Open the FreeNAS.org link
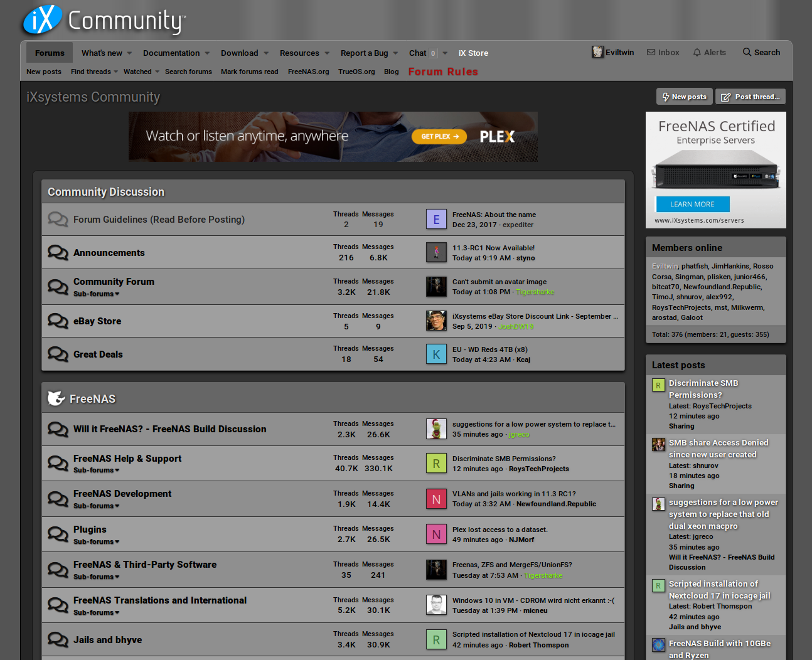This screenshot has width=812, height=660. coord(308,72)
